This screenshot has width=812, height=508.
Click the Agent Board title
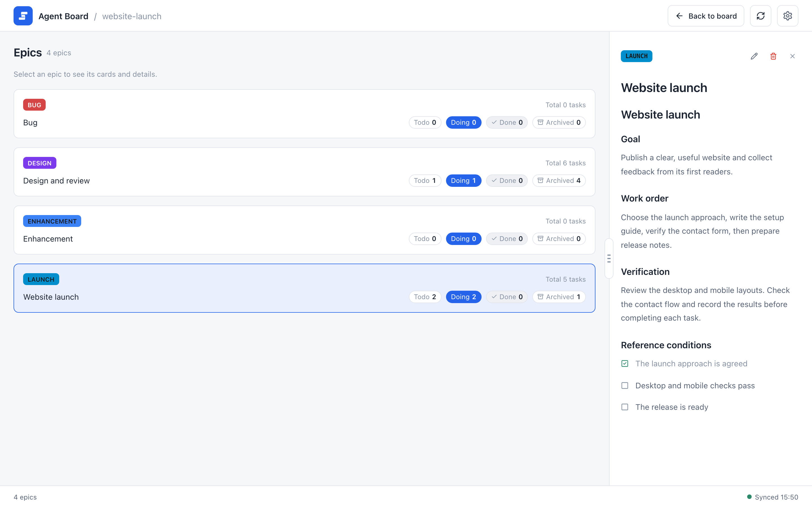63,16
